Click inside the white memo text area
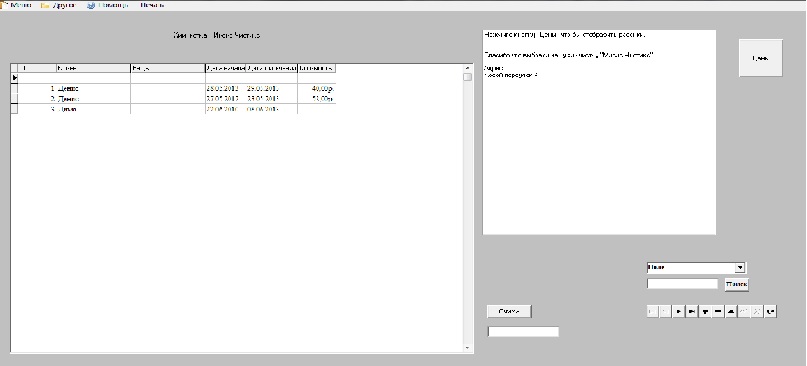 tap(599, 132)
